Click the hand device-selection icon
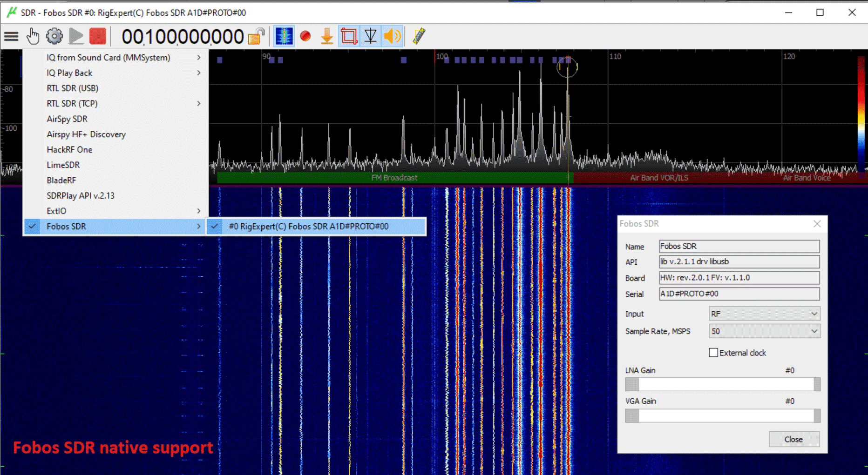 [33, 36]
